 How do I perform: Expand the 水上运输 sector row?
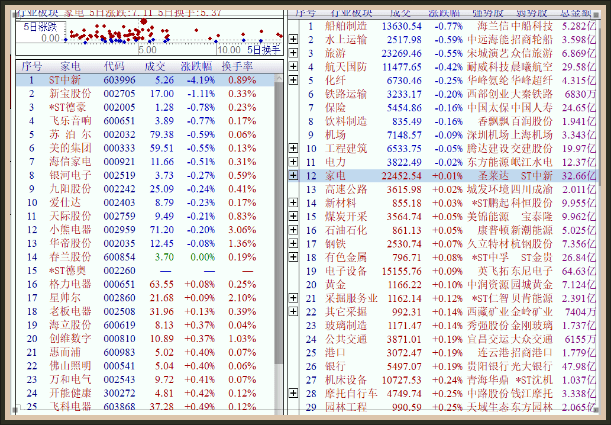[x=293, y=39]
